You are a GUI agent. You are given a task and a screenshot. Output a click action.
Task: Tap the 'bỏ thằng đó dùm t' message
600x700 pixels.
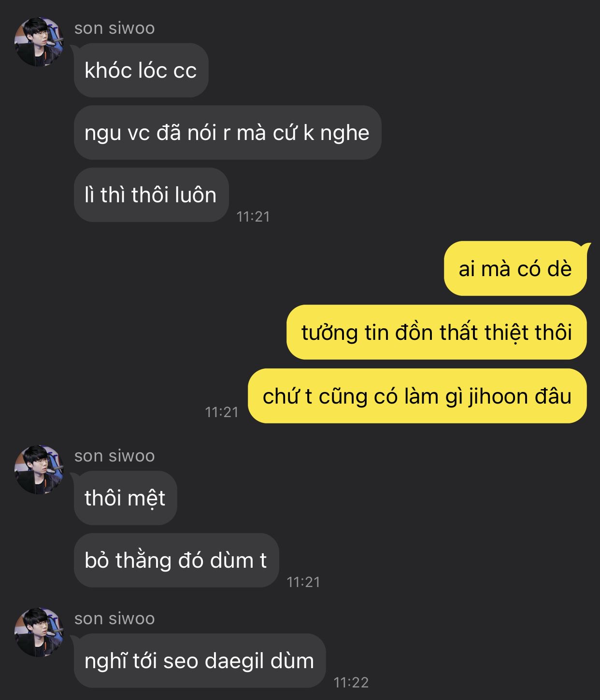[176, 560]
